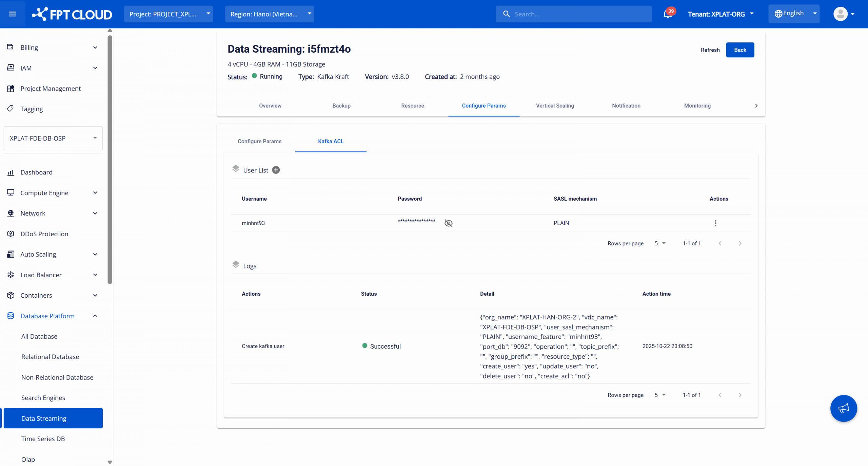Open the Project selector dropdown
Screen dimensions: 868x466
(169, 14)
